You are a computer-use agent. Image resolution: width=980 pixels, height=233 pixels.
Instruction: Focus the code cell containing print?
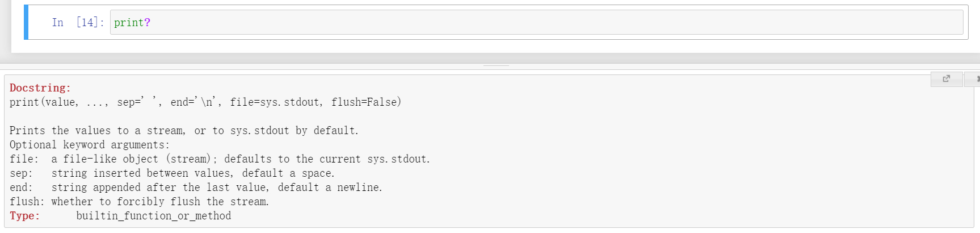[536, 22]
